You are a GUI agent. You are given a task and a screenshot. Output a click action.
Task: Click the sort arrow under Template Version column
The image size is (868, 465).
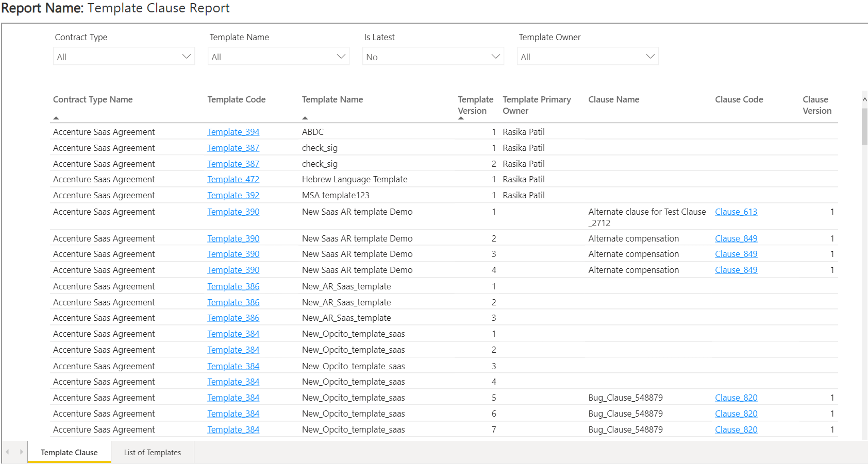[x=461, y=118]
